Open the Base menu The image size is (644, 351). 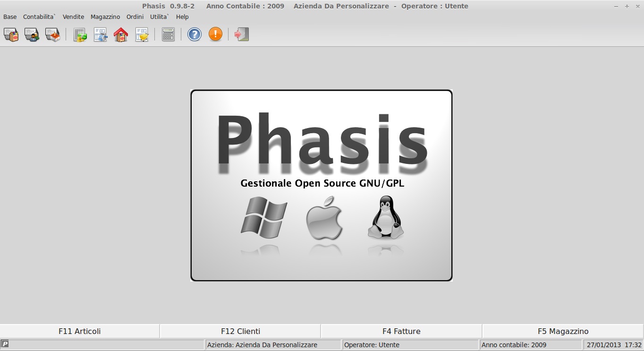coord(10,17)
